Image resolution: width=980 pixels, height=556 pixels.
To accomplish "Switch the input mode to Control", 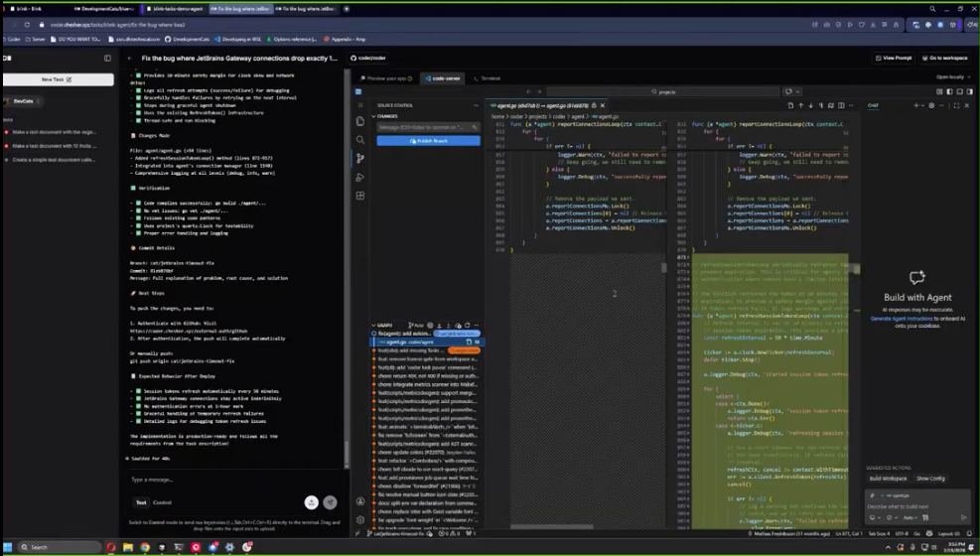I will coord(162,502).
